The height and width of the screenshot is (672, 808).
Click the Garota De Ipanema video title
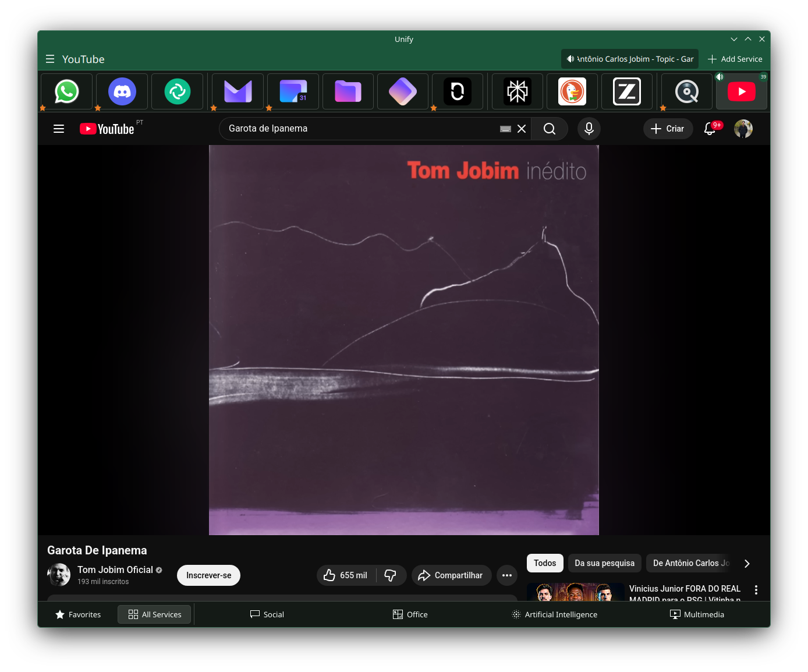97,550
